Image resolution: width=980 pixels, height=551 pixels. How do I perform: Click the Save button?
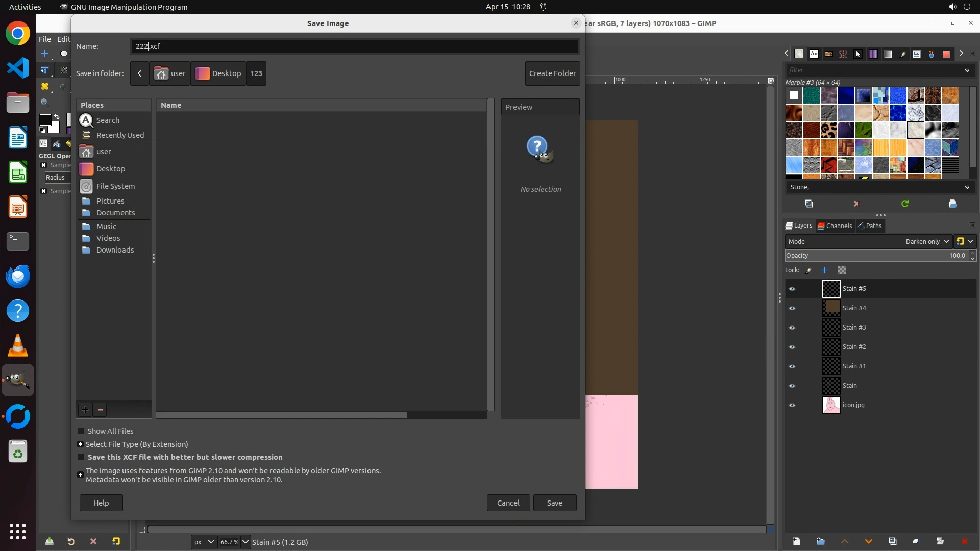pyautogui.click(x=554, y=503)
